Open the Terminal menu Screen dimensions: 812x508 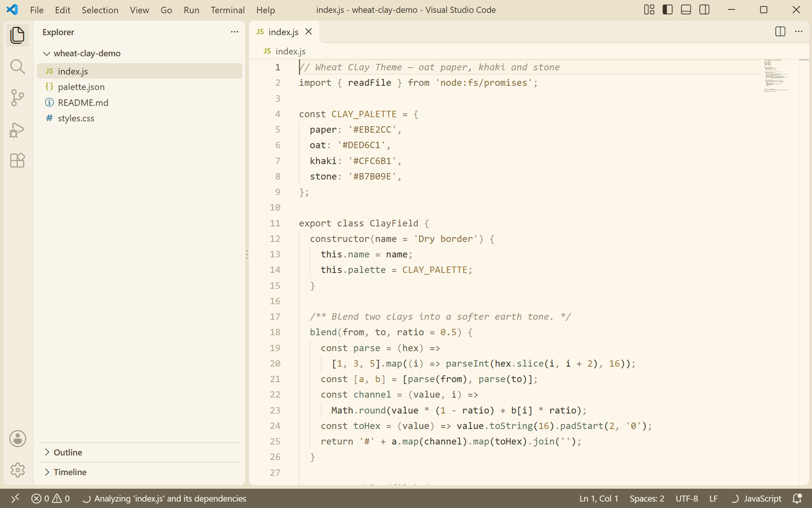click(x=228, y=10)
